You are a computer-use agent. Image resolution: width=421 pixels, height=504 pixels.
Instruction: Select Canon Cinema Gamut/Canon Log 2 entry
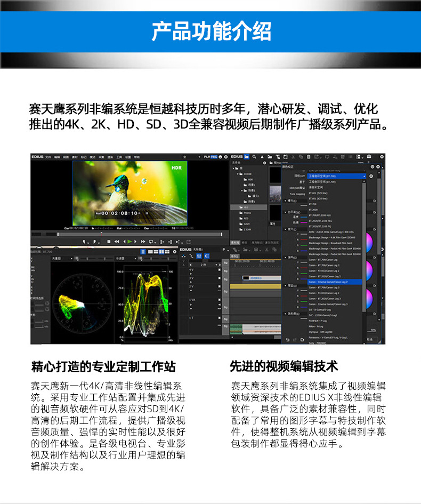coord(335,282)
